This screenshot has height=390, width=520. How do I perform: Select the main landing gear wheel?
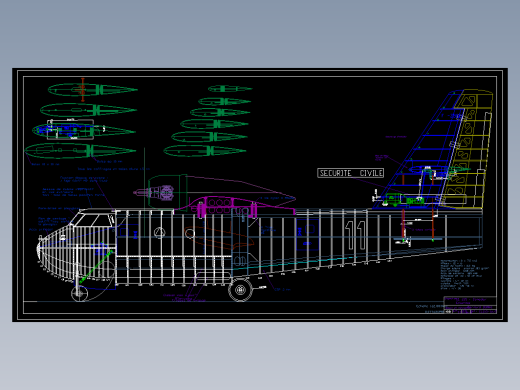pos(240,290)
